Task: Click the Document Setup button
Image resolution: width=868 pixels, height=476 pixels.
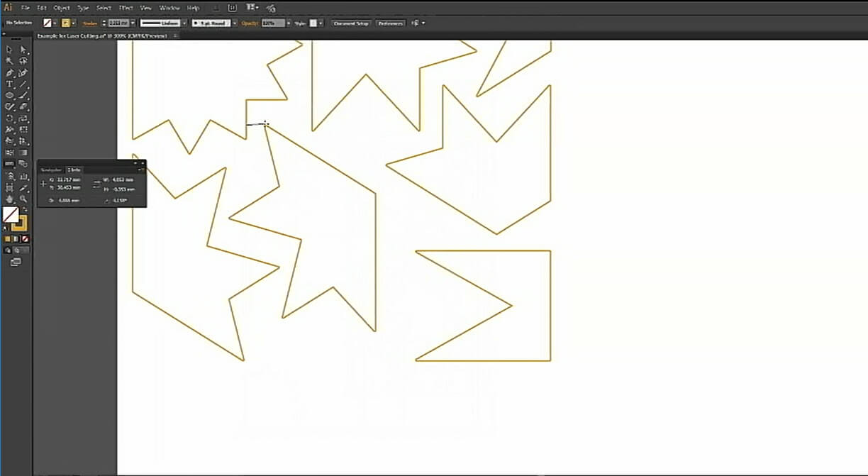Action: pyautogui.click(x=352, y=23)
